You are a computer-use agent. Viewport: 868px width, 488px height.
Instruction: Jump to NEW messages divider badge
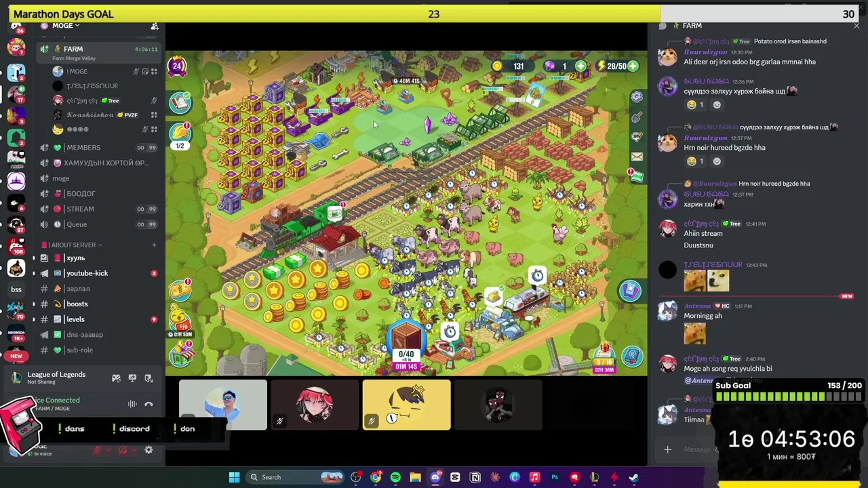(846, 296)
